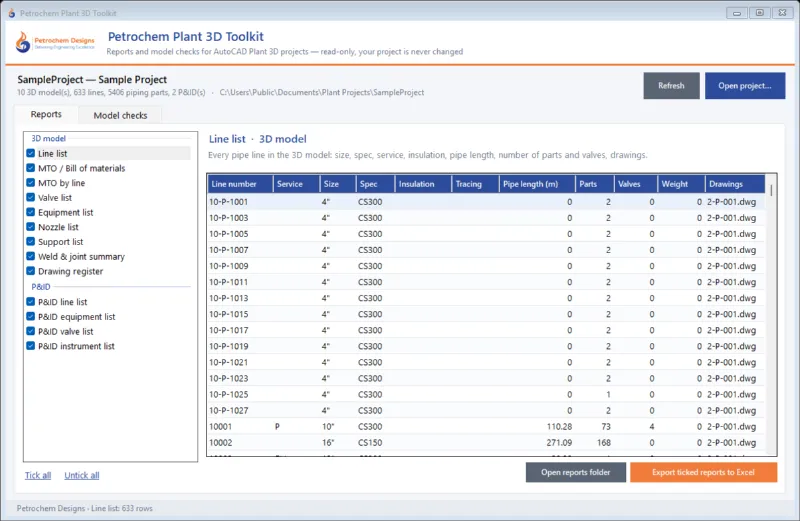Click the Weight column header
Screen dimensions: 800x521
click(681, 184)
